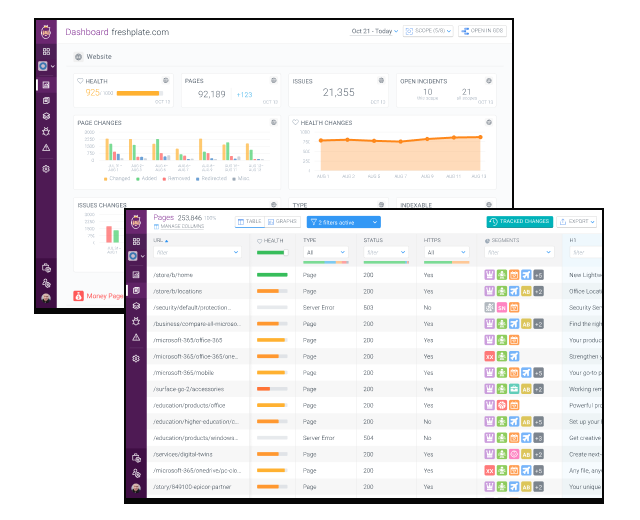Open Scope (5/8) dropdown

point(428,31)
